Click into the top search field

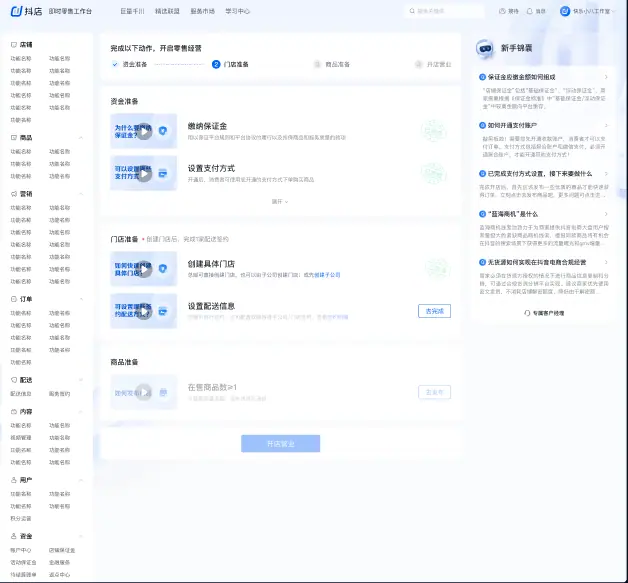point(445,11)
